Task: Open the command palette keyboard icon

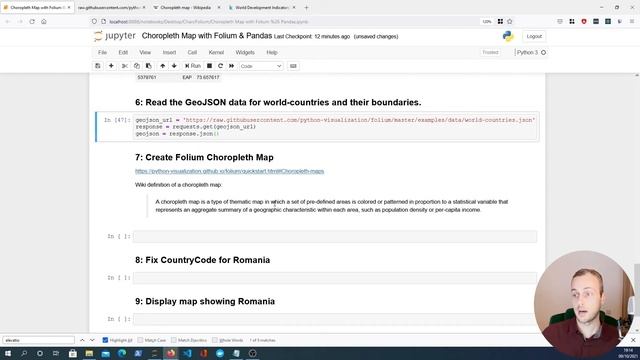Action: (293, 66)
